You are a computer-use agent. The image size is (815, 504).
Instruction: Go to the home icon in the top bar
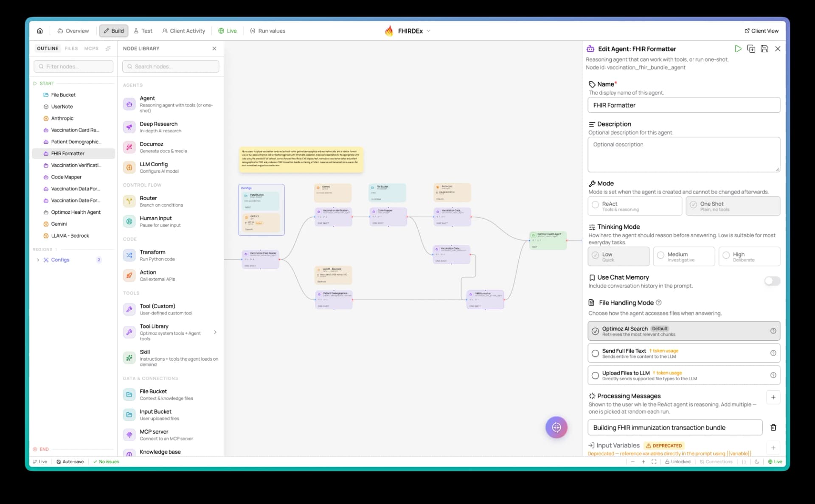pos(40,31)
